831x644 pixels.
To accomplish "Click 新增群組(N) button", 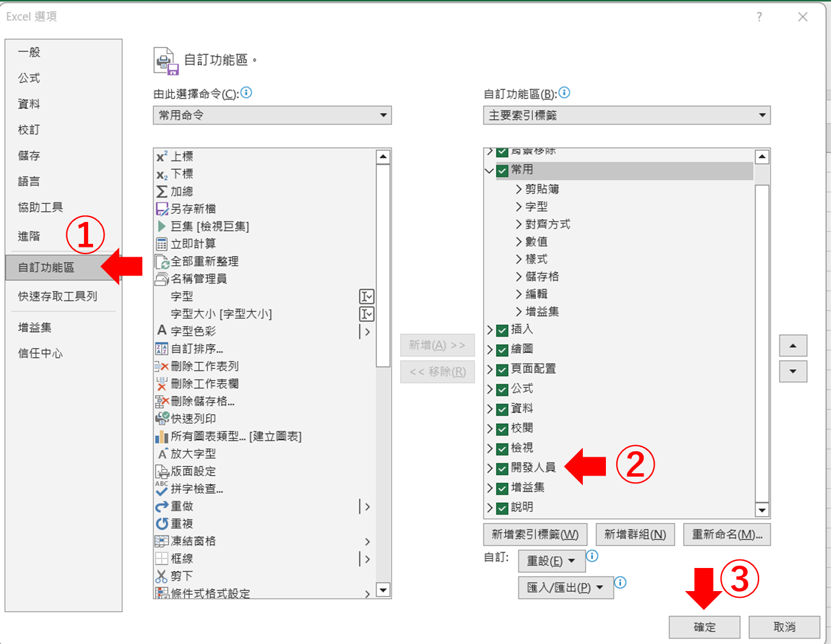I will point(635,535).
